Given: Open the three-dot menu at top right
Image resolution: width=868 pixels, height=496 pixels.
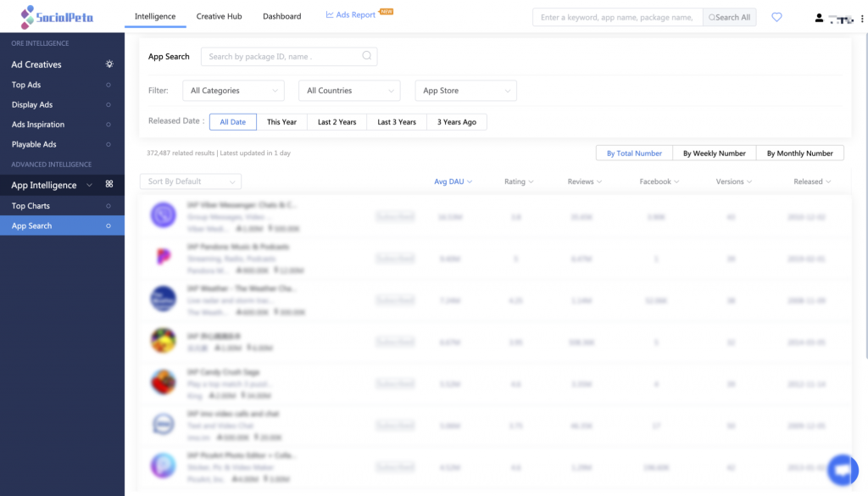Looking at the screenshot, I should click(x=862, y=19).
